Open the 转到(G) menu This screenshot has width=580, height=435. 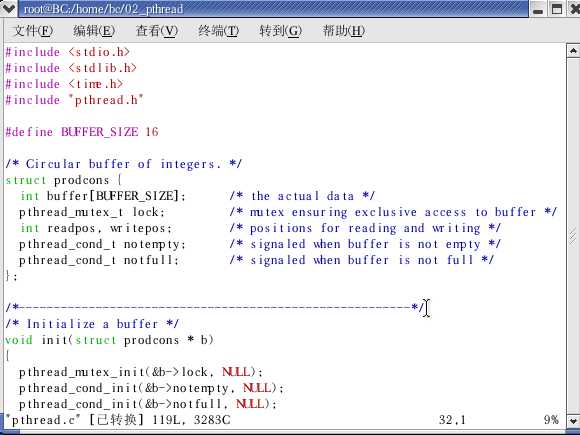[280, 31]
